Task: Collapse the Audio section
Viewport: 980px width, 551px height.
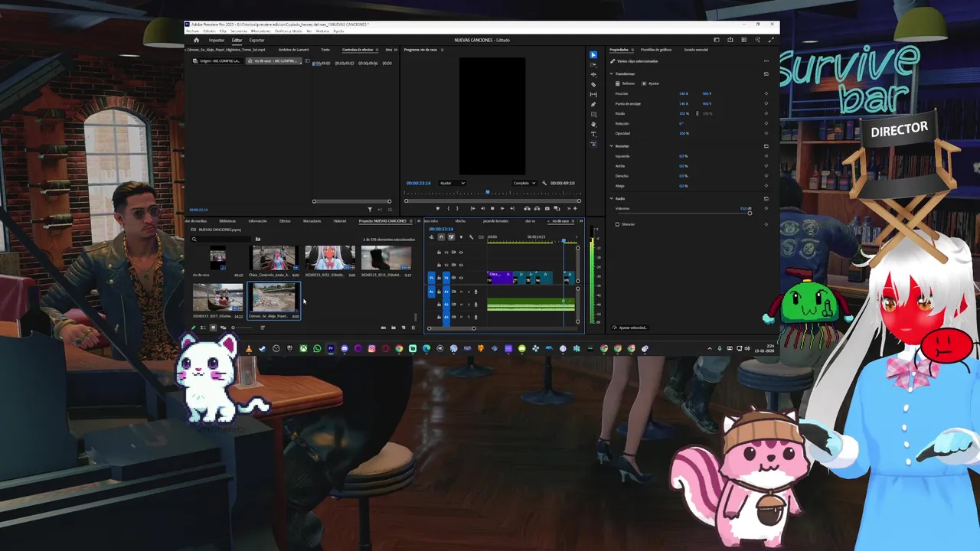Action: [x=611, y=198]
